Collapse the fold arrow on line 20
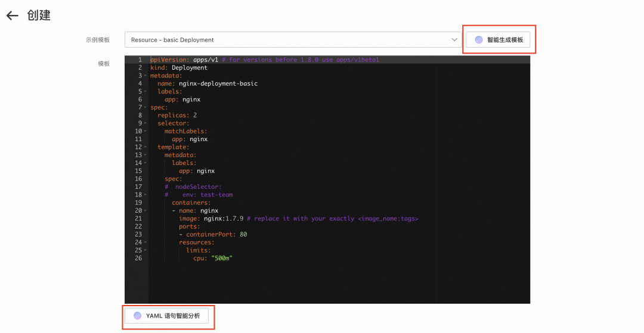 tap(145, 211)
